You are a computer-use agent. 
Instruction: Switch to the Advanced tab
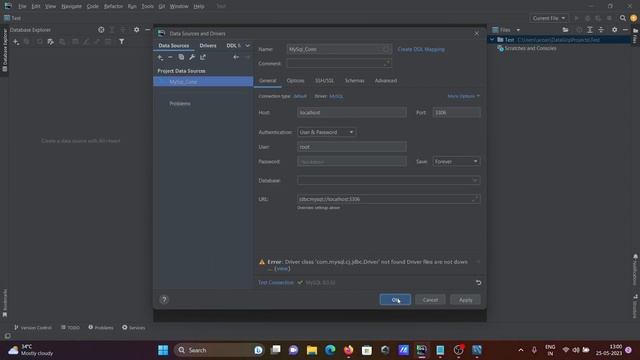[386, 81]
